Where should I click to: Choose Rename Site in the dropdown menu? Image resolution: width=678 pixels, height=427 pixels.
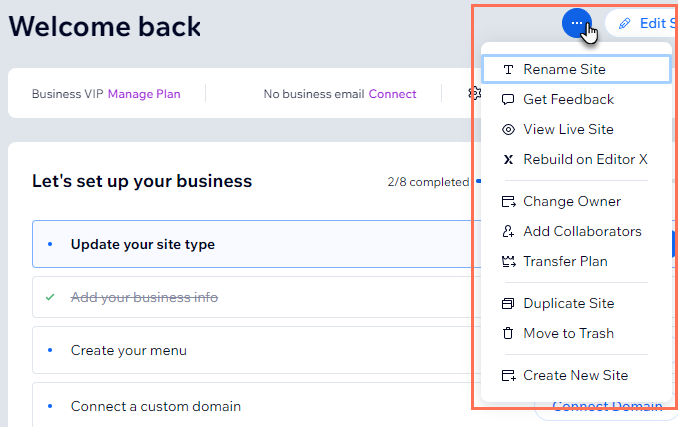coord(576,69)
